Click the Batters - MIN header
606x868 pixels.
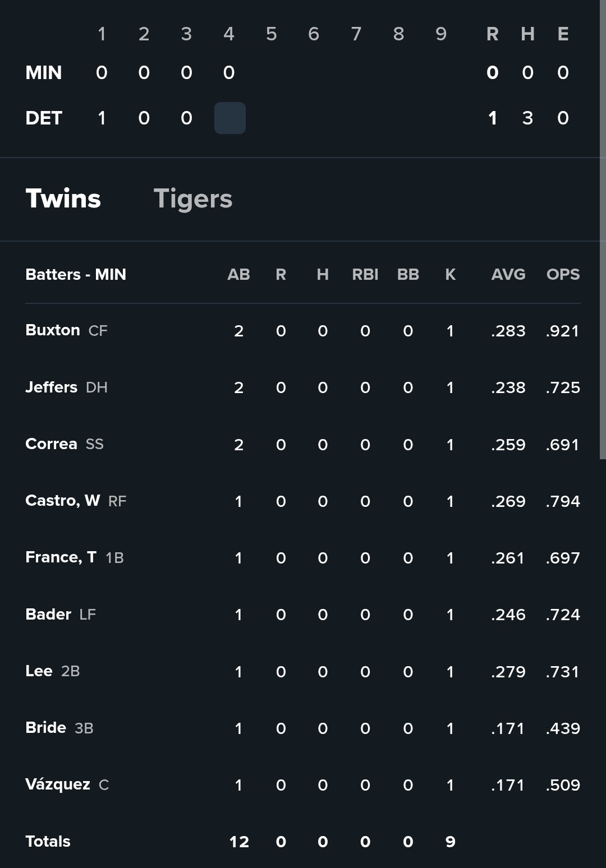[x=76, y=274]
